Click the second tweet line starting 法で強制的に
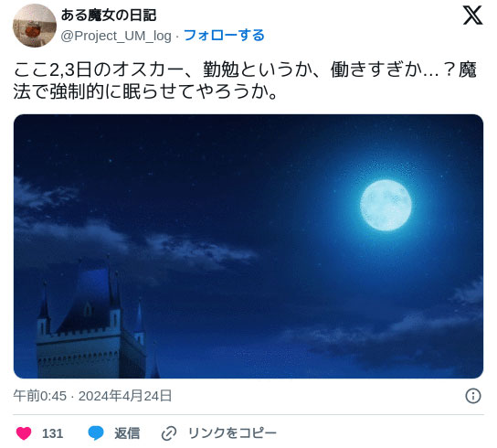Screen dimensions: 497x448 (146, 92)
